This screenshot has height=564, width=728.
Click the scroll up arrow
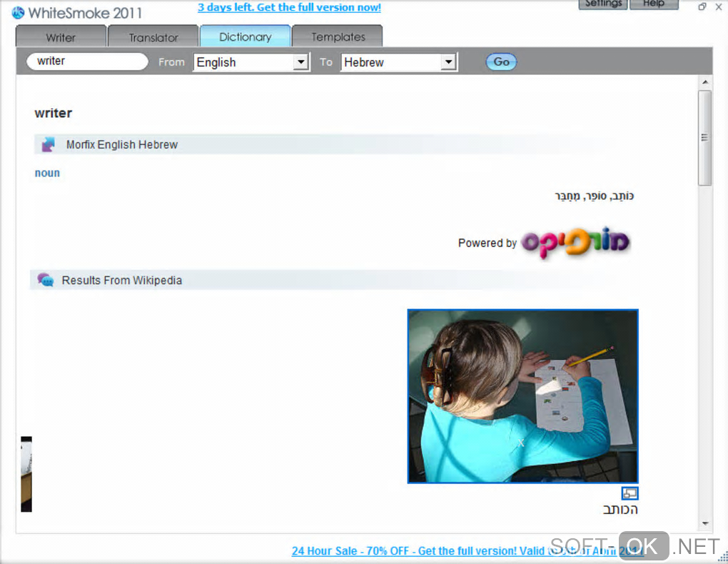[x=704, y=82]
